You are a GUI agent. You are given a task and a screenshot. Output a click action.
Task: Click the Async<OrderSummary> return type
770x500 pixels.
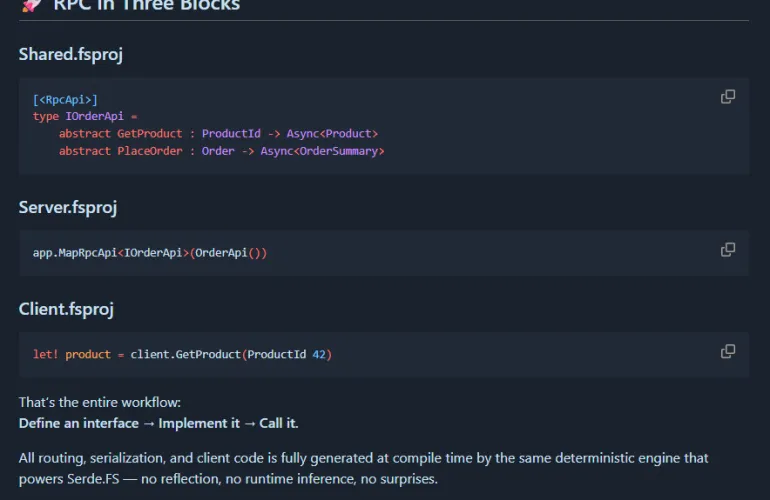[322, 151]
